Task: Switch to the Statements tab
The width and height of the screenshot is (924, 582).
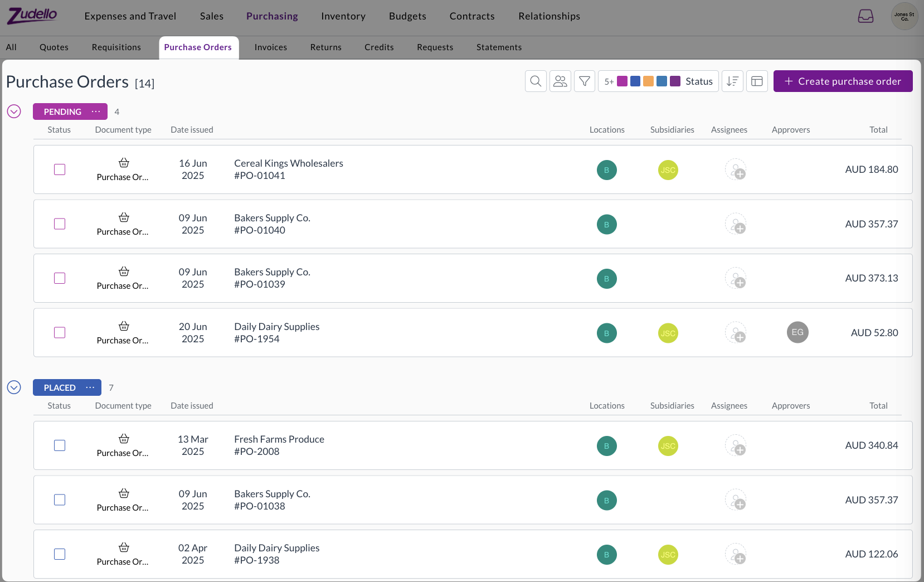Action: pyautogui.click(x=499, y=47)
